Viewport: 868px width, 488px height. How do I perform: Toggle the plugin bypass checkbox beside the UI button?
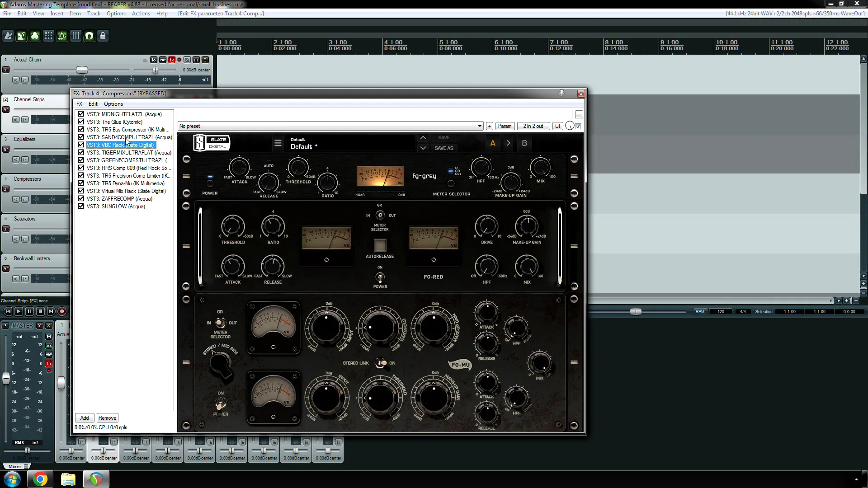tap(578, 126)
